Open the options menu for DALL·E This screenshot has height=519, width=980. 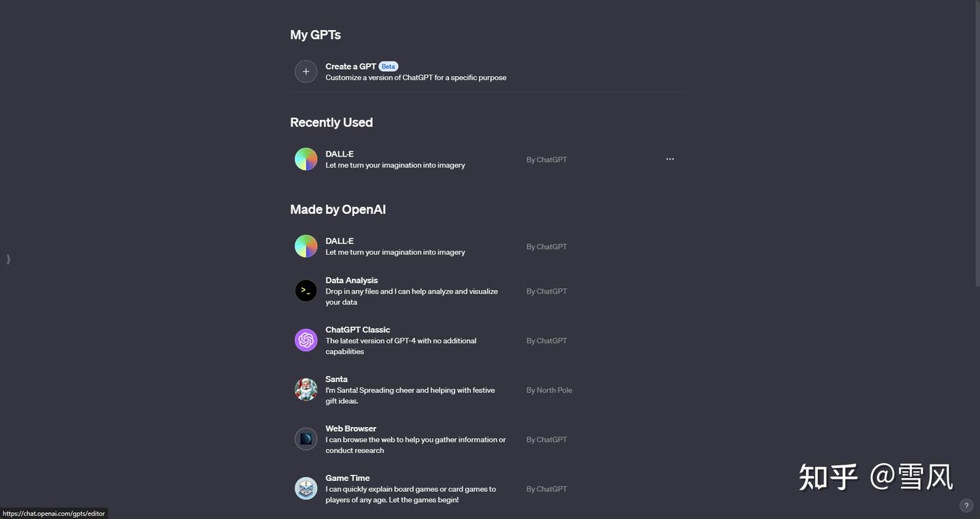pyautogui.click(x=670, y=159)
